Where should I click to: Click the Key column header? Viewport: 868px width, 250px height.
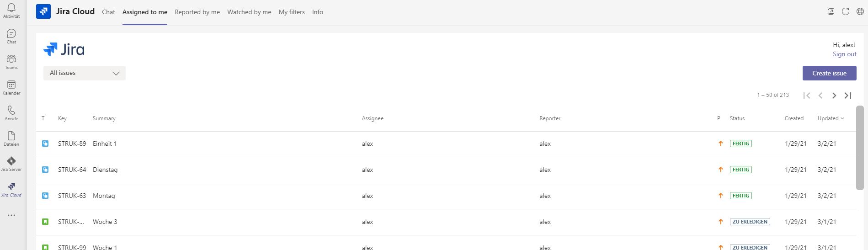62,118
